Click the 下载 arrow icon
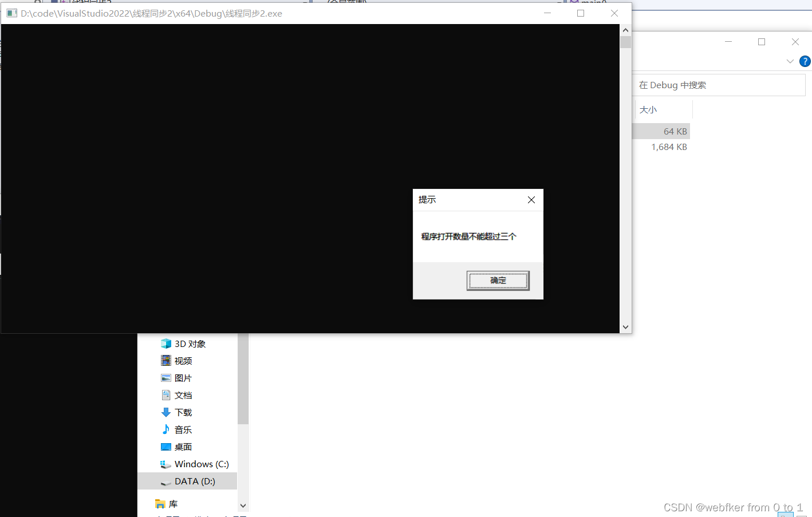Image resolution: width=812 pixels, height=517 pixels. 166,412
